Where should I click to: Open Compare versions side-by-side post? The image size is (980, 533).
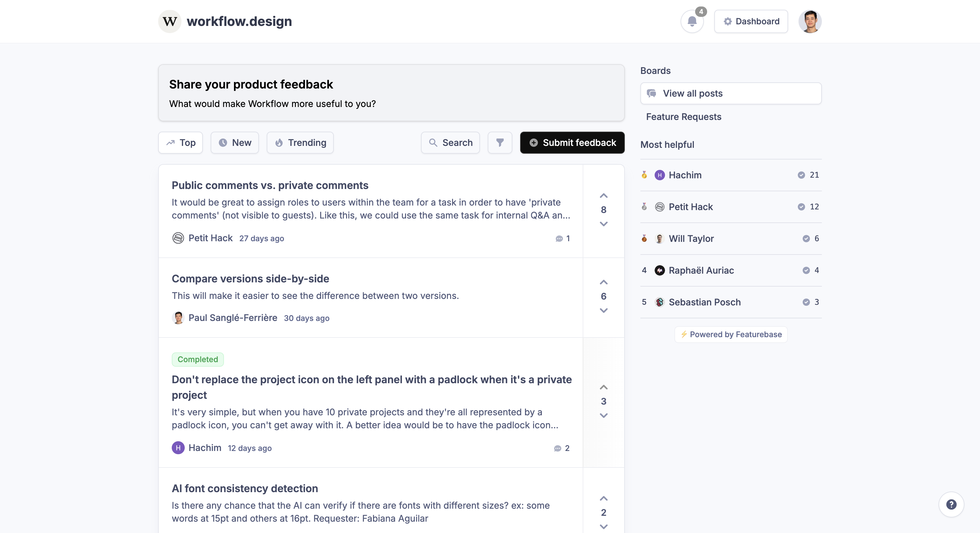pos(250,278)
